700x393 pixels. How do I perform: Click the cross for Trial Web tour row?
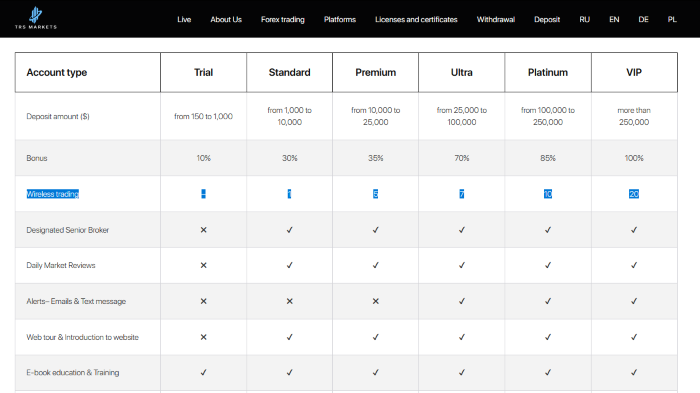point(204,337)
